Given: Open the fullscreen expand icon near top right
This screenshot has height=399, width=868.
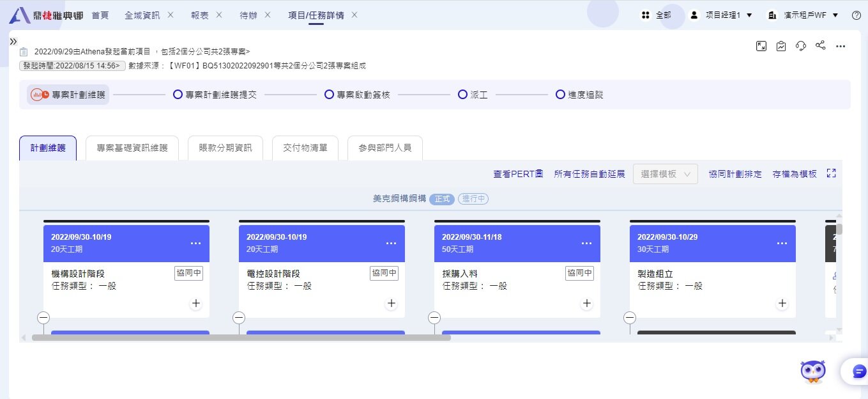Looking at the screenshot, I should 761,46.
